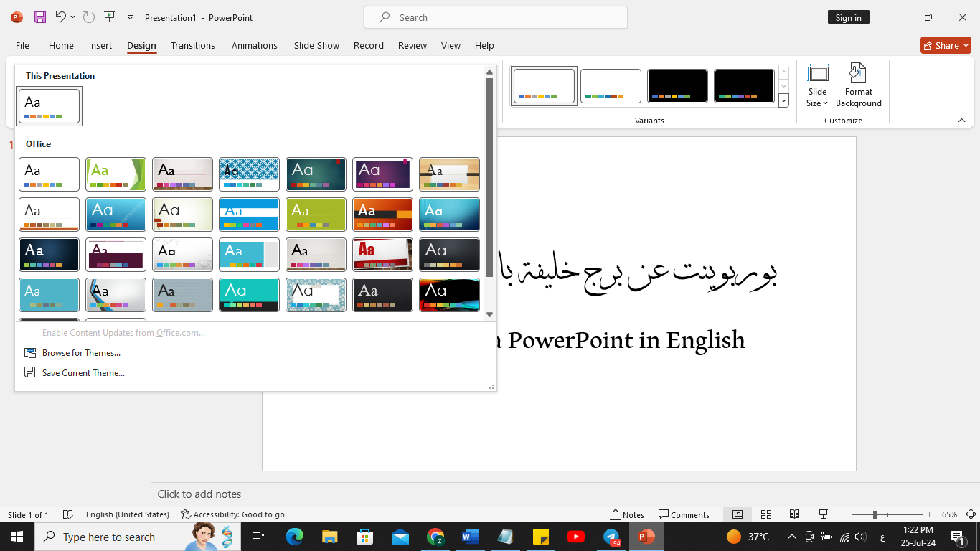
Task: Start presentation from beginning icon
Action: point(109,17)
